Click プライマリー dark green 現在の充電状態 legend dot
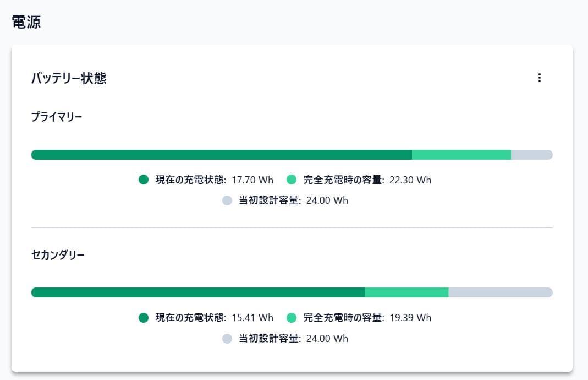 click(x=144, y=180)
